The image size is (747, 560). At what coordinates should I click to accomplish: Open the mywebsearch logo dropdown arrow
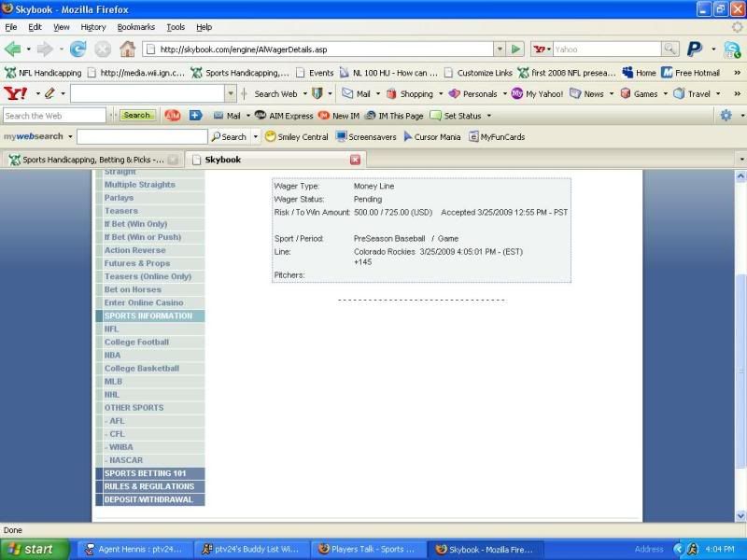click(70, 136)
